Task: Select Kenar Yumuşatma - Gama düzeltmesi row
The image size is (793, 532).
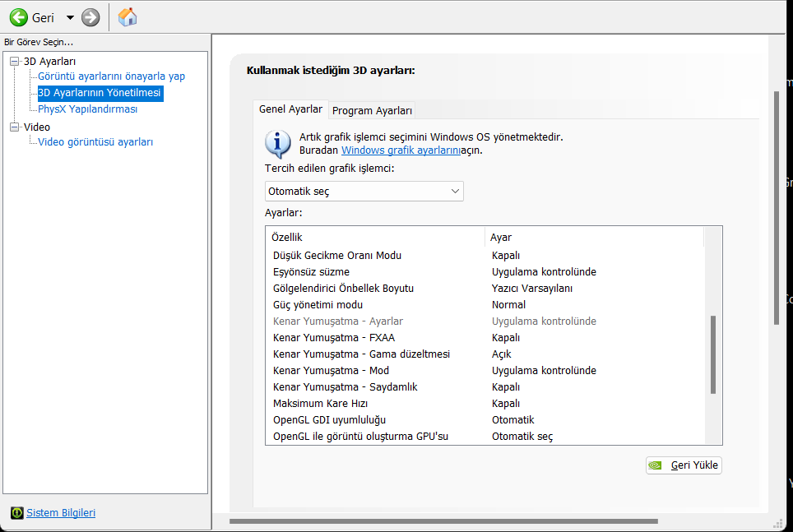Action: click(485, 354)
